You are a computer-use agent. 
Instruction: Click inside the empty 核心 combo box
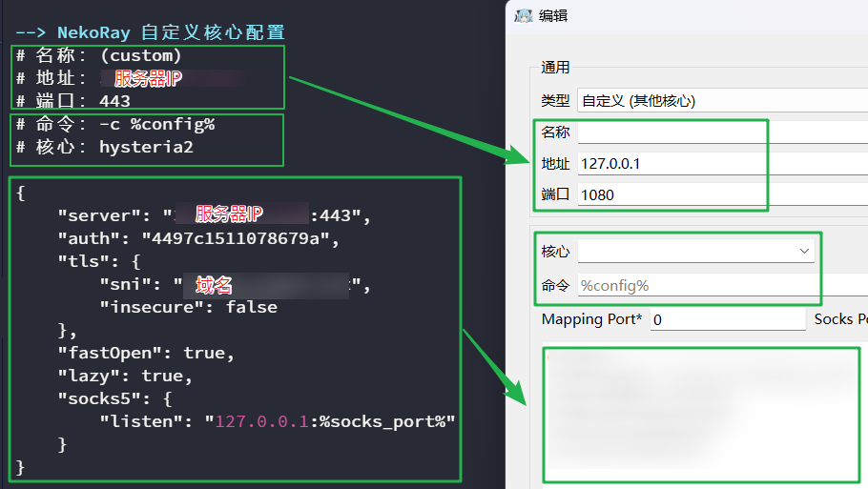coord(687,252)
